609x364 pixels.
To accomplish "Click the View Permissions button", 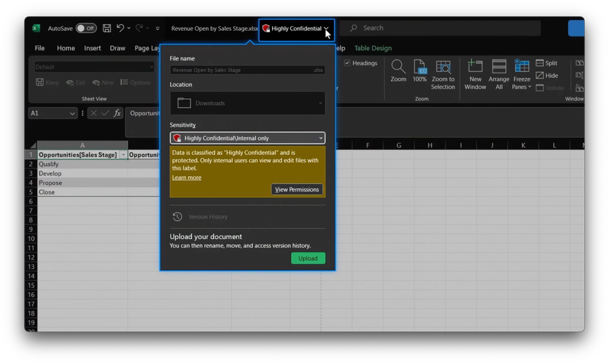I will 297,190.
